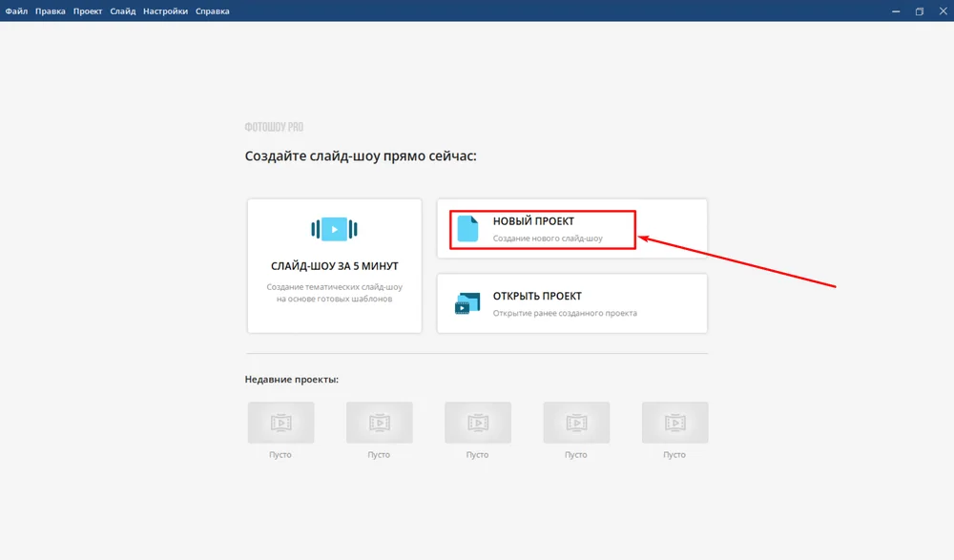Open the Проект menu

point(88,11)
